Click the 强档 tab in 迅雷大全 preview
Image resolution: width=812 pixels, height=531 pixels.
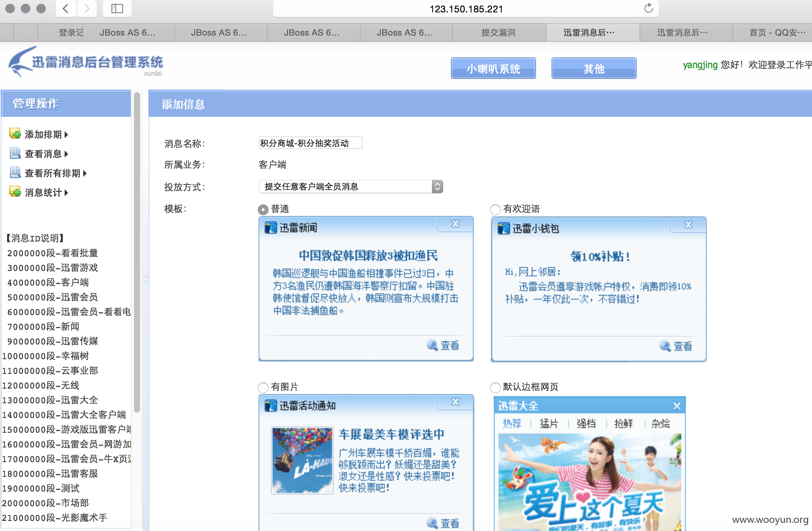click(x=586, y=423)
